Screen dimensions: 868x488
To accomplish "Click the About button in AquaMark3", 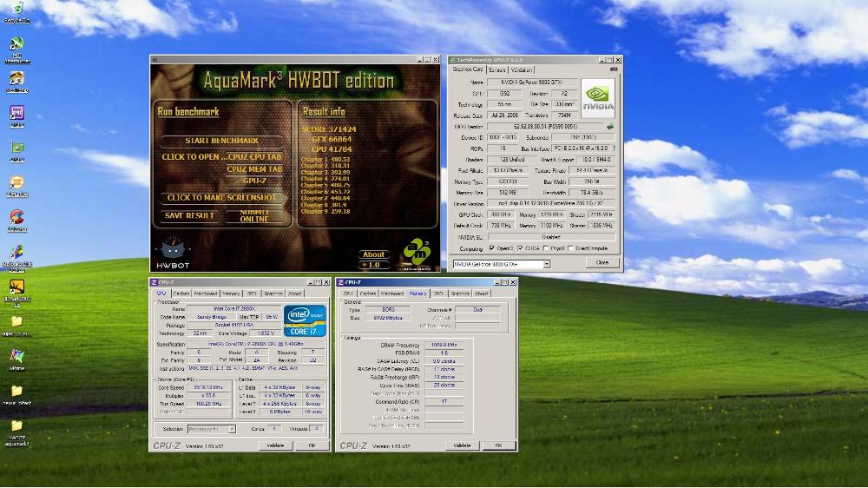I will pyautogui.click(x=373, y=254).
